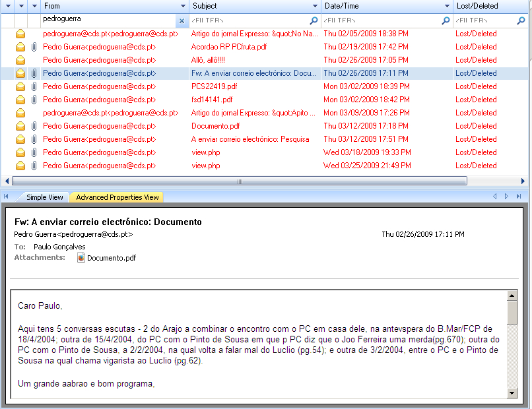Click envelope icon for 'A enviar correio electrónico: Pesquisa'
The image size is (532, 409).
(x=20, y=139)
